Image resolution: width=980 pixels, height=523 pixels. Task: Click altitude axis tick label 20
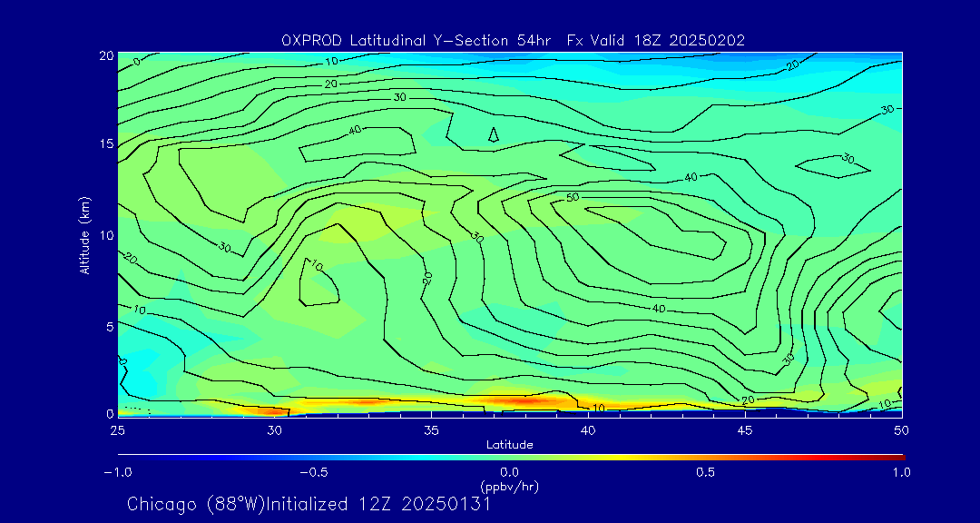(x=106, y=55)
